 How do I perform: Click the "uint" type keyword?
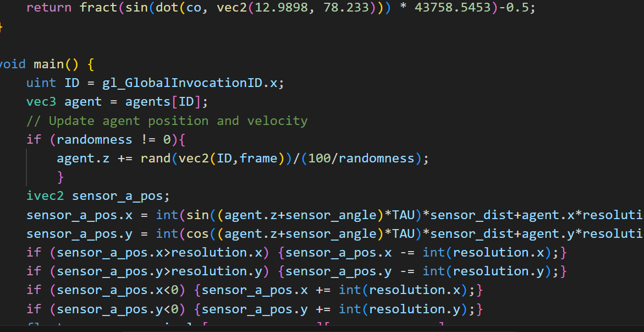(x=41, y=83)
